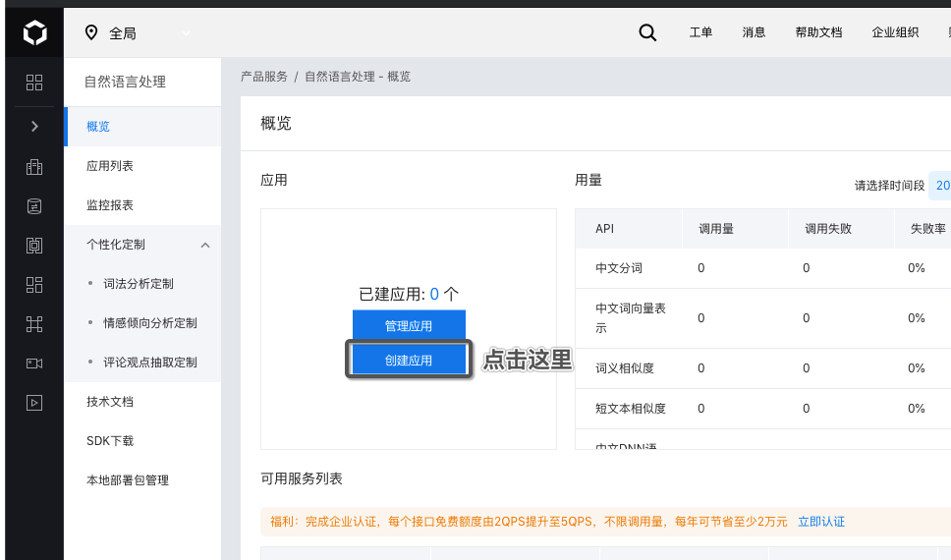Select the 词义相似度 row label
Viewport: 951px width, 560px height.
click(625, 368)
